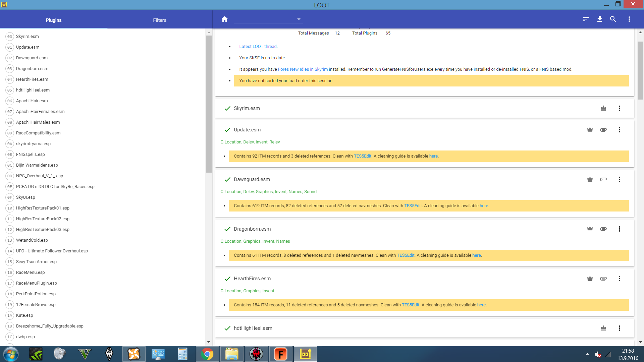The image size is (644, 362).
Task: Click the attached BSA icon on Update.esm card
Action: [x=603, y=130]
